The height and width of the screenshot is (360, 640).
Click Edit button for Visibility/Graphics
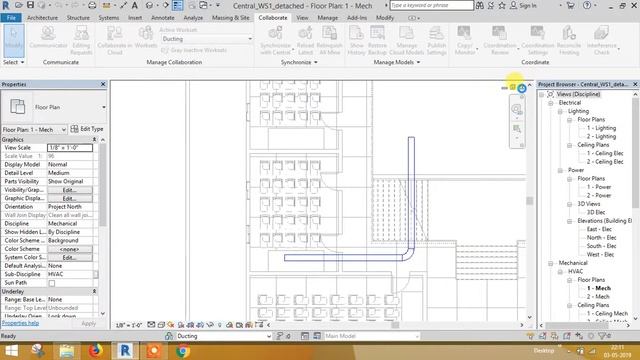click(70, 190)
